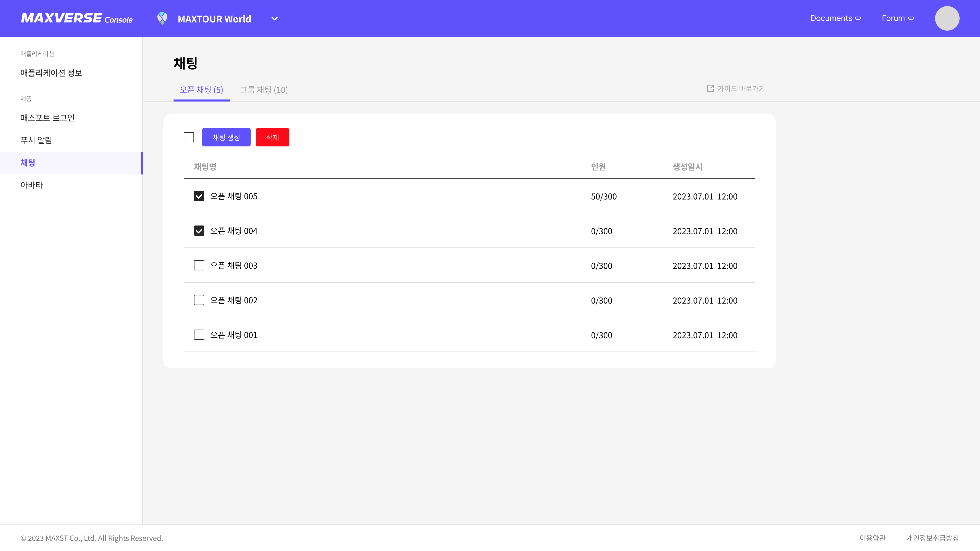This screenshot has height=551, width=980.
Task: Open the 가이드 바로가기 link text
Action: (741, 89)
